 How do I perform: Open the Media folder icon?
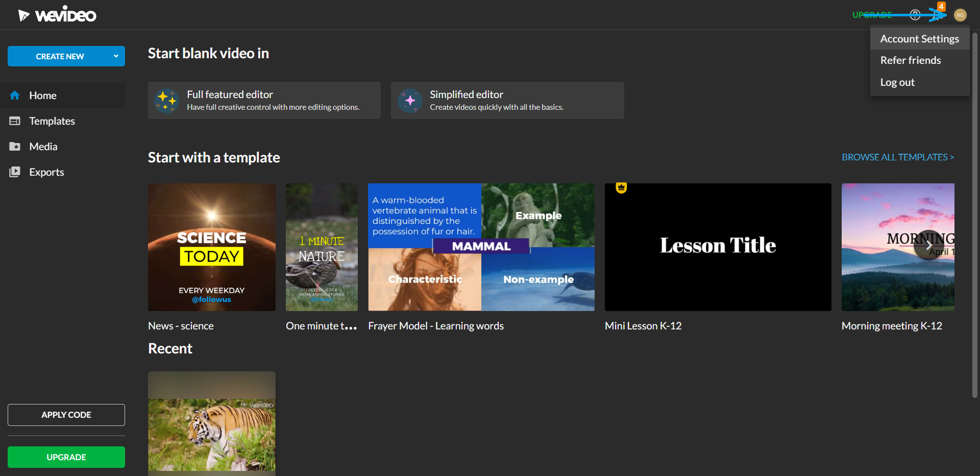[x=15, y=147]
